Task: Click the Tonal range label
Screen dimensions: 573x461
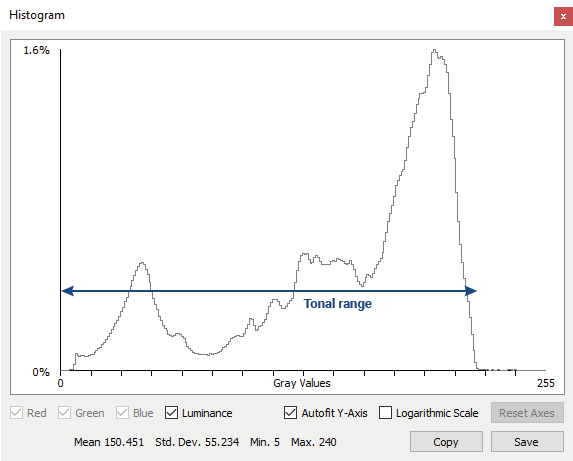Action: click(x=338, y=304)
